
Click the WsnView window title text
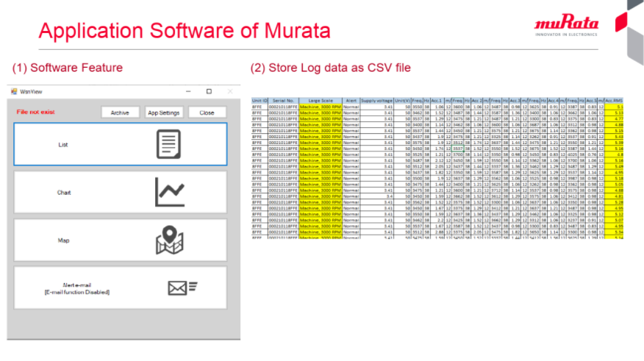(x=31, y=92)
